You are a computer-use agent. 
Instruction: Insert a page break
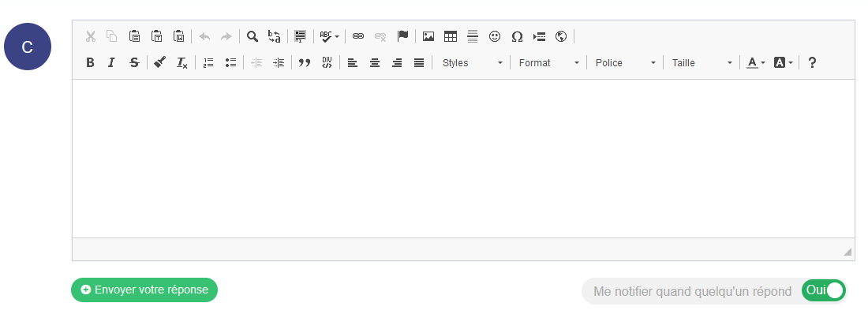[x=539, y=36]
